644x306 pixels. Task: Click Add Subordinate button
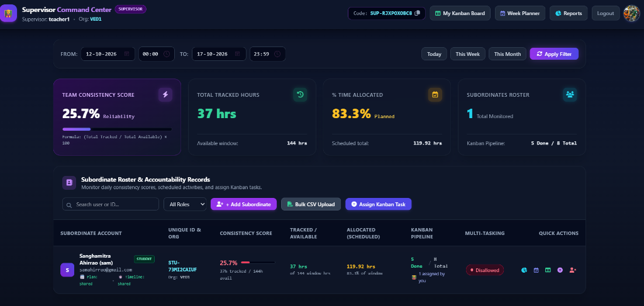point(243,204)
